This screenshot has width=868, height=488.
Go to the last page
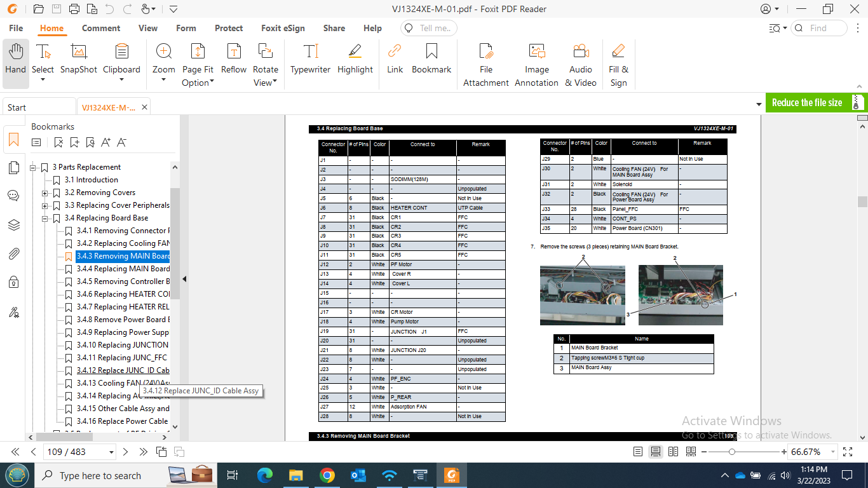[144, 452]
